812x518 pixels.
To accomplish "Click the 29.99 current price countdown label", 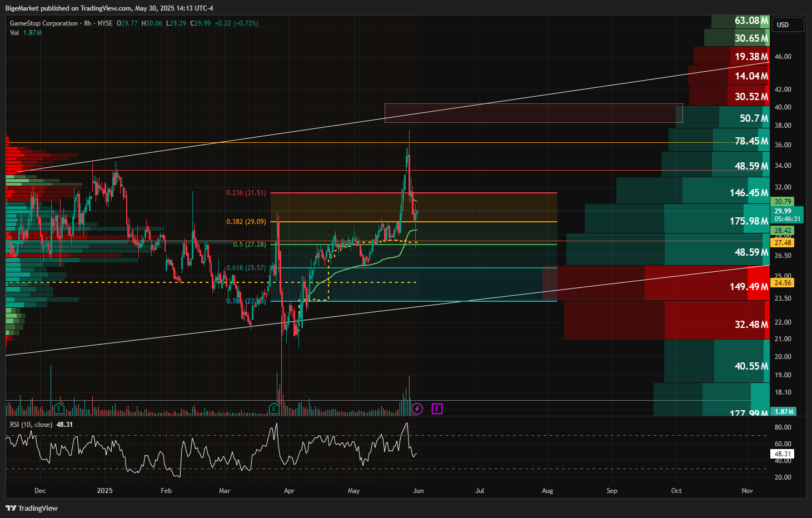I will pyautogui.click(x=787, y=215).
